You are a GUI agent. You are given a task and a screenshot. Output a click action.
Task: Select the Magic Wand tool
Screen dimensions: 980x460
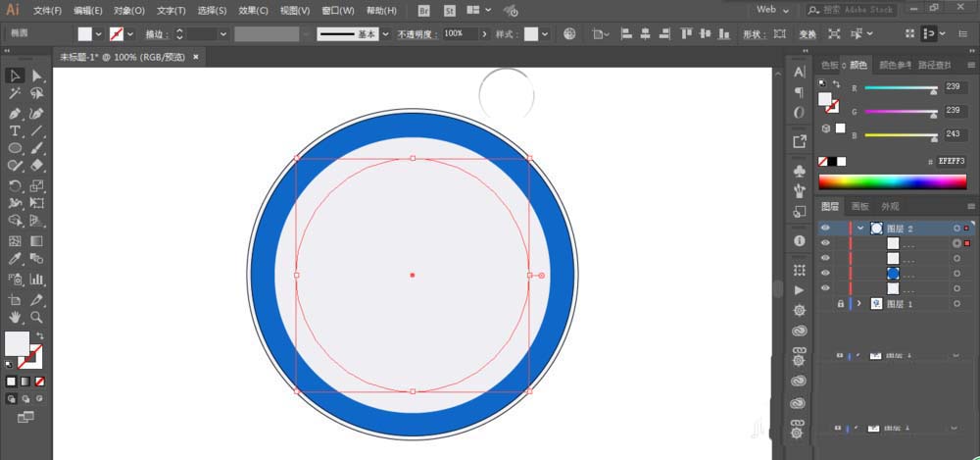(x=16, y=94)
